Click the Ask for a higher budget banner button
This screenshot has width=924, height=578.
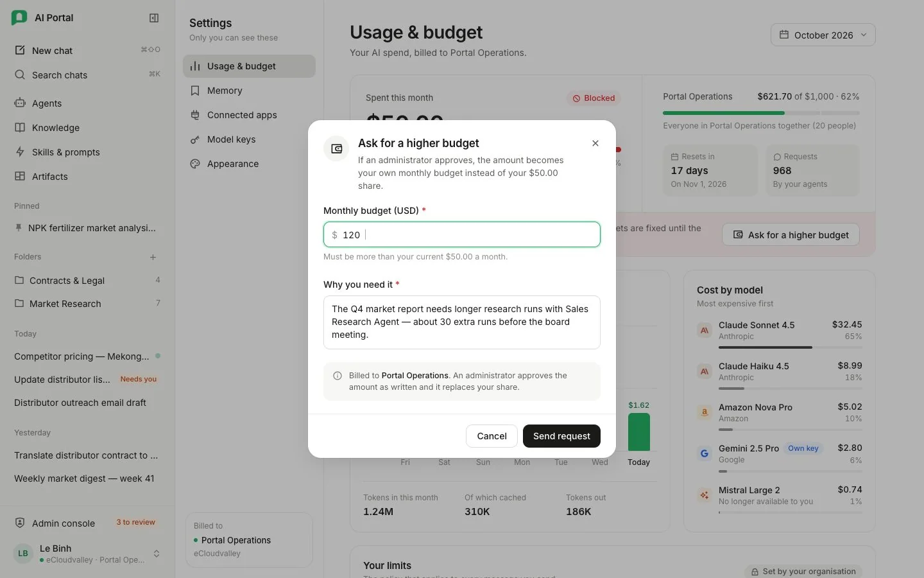[x=791, y=235]
